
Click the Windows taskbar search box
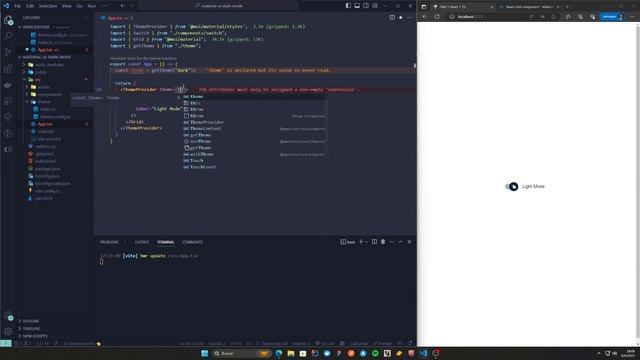click(x=242, y=353)
